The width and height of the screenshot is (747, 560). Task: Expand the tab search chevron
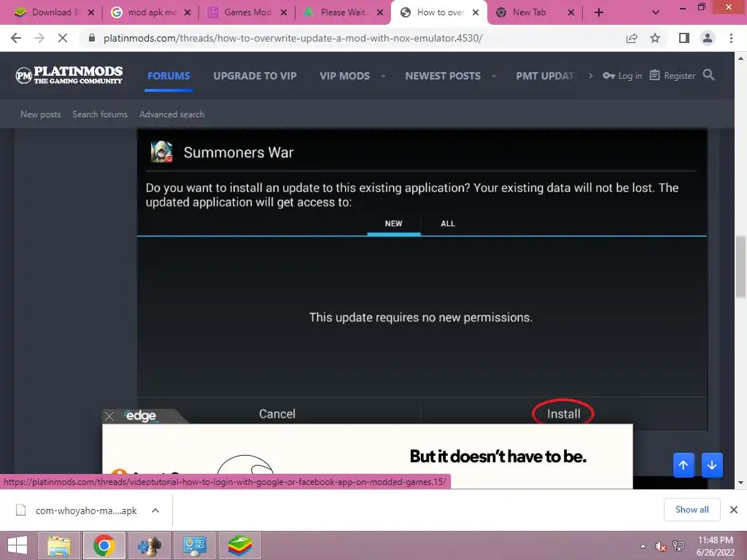tap(656, 13)
